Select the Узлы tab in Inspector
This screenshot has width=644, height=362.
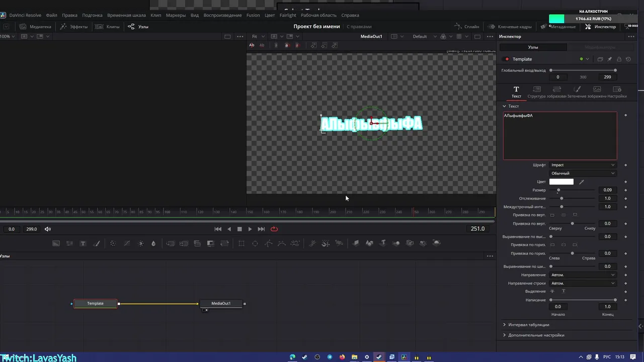[x=533, y=47]
